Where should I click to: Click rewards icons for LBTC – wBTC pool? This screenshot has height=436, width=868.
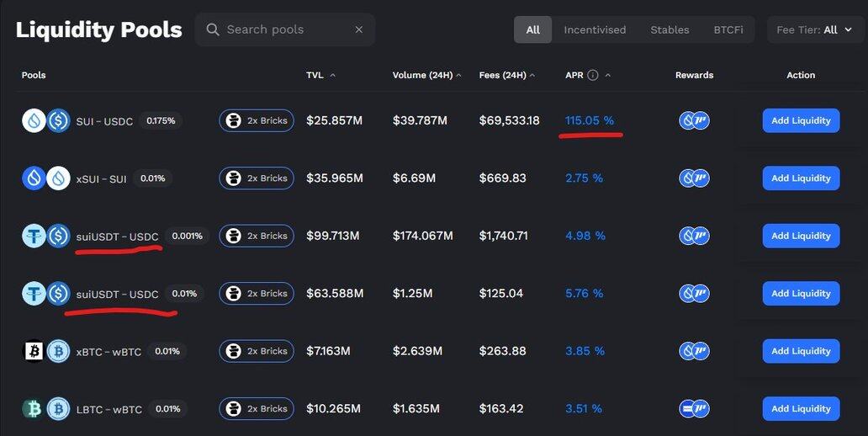tap(694, 409)
